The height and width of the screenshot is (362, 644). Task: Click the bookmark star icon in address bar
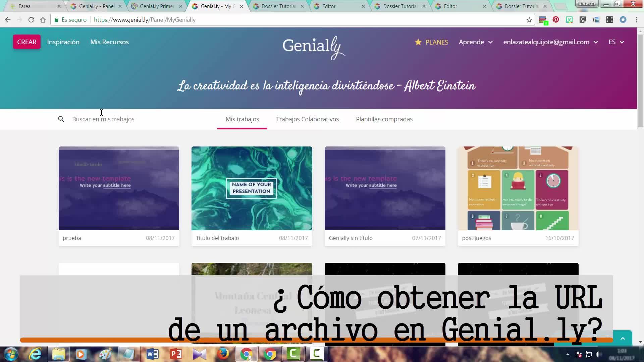(529, 20)
